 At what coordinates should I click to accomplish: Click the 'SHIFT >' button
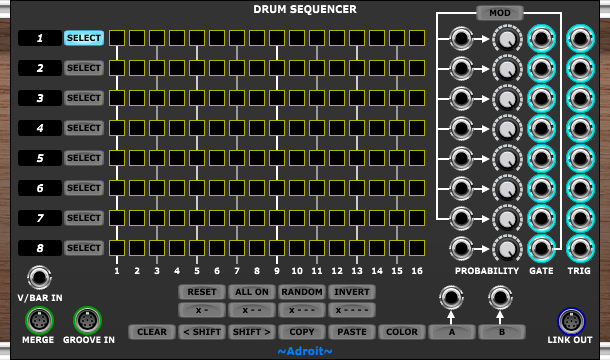tap(252, 332)
